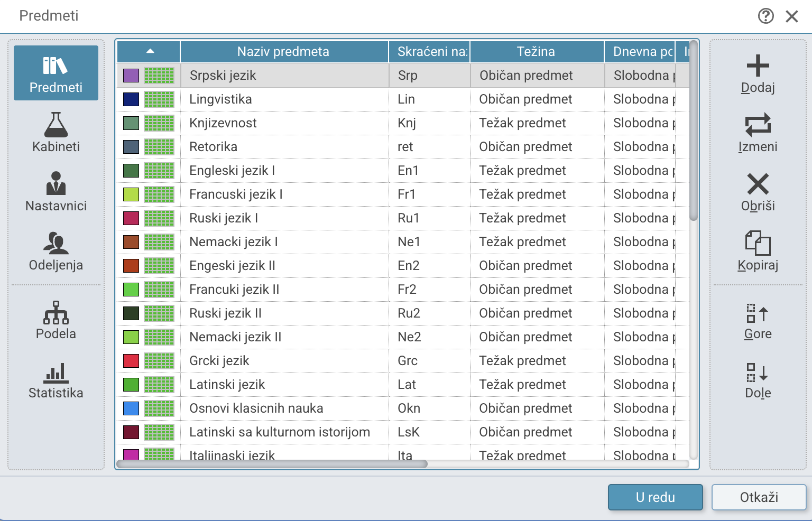Open the Kabineti flask icon section
Screen dimensions: 812x521
tap(56, 132)
